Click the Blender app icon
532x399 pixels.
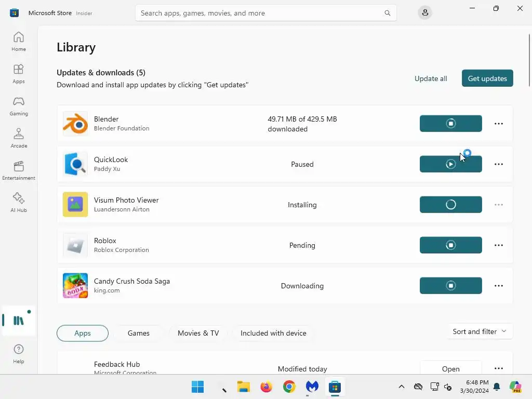75,124
